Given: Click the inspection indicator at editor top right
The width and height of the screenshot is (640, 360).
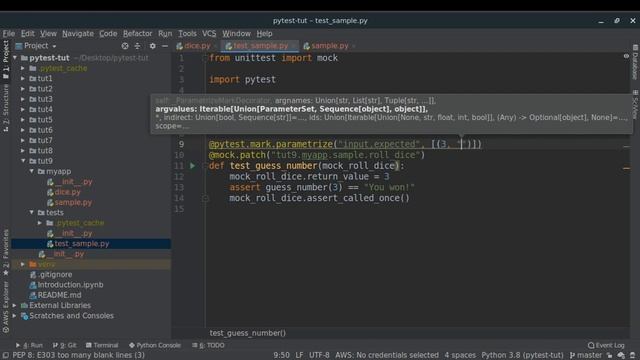Looking at the screenshot, I should [626, 56].
